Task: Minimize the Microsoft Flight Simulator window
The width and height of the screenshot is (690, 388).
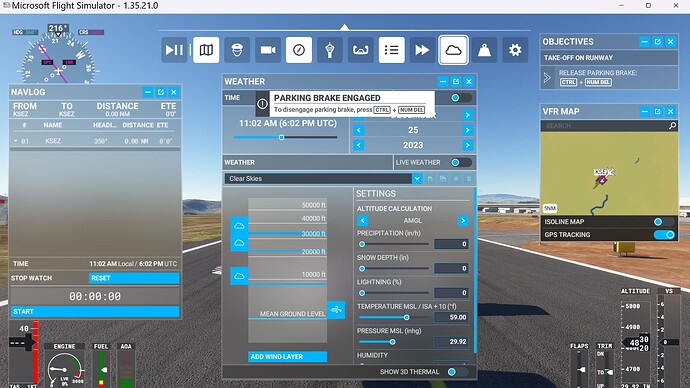Action: pos(621,6)
